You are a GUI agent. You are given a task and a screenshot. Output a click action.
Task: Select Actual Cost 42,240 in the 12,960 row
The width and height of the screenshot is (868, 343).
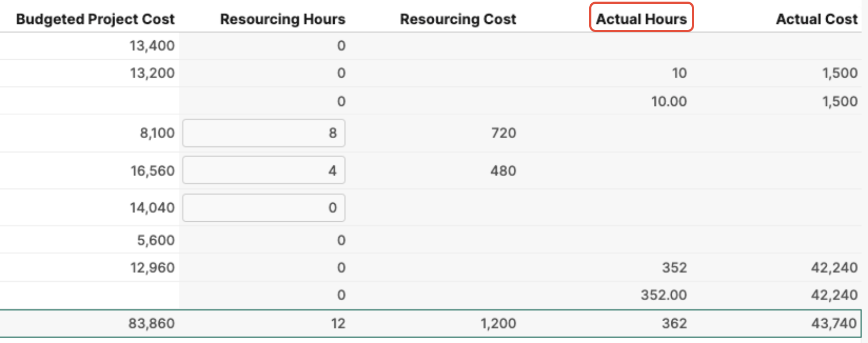click(834, 267)
